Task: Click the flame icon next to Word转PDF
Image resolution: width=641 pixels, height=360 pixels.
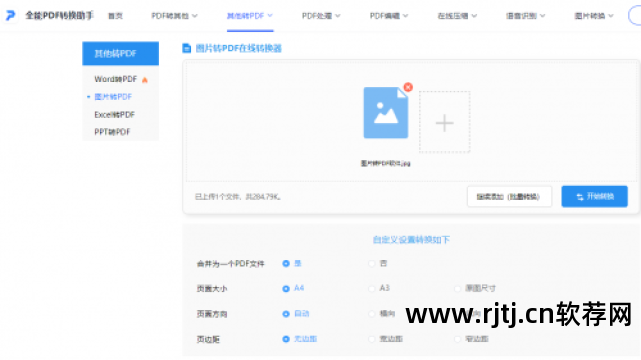Action: point(145,80)
